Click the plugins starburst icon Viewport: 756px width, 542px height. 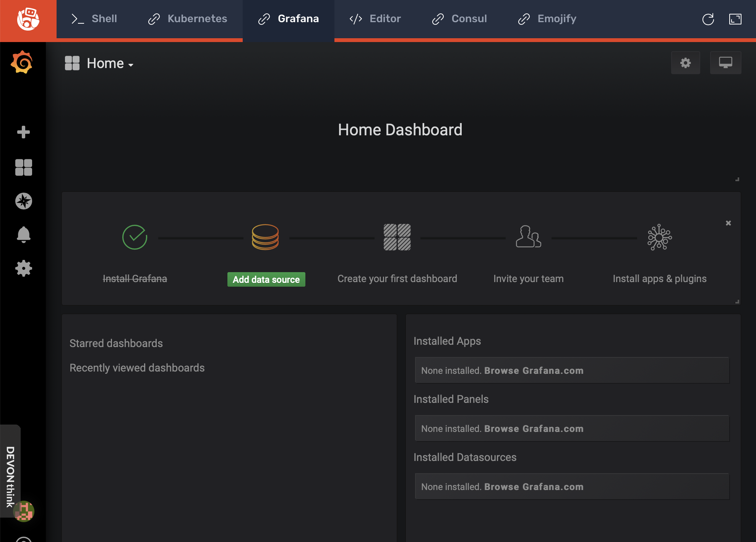(x=659, y=237)
